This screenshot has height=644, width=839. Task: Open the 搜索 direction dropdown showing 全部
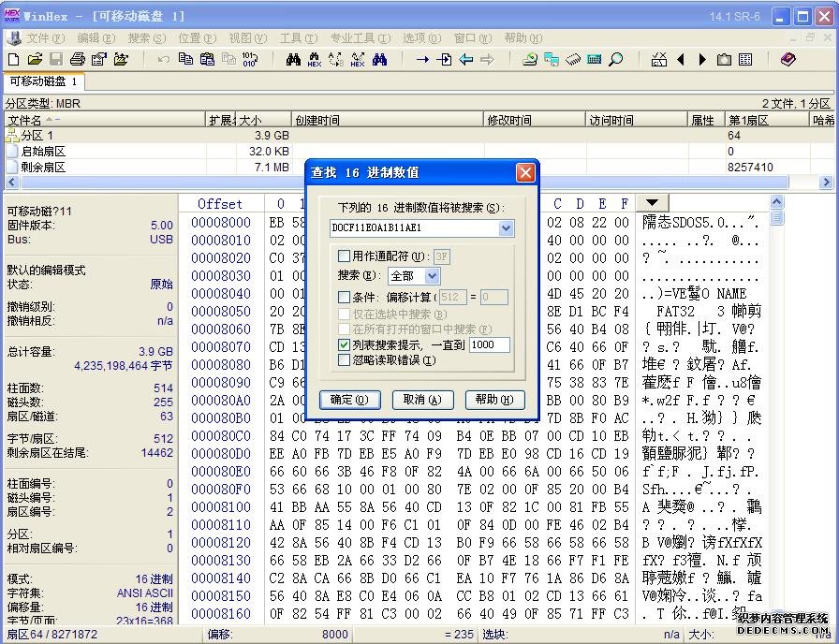point(432,276)
